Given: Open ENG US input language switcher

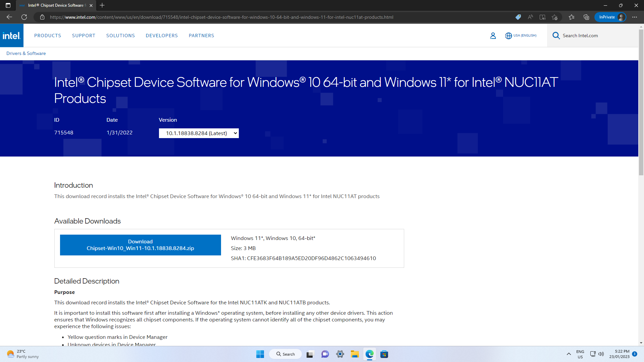Looking at the screenshot, I should coord(580,354).
